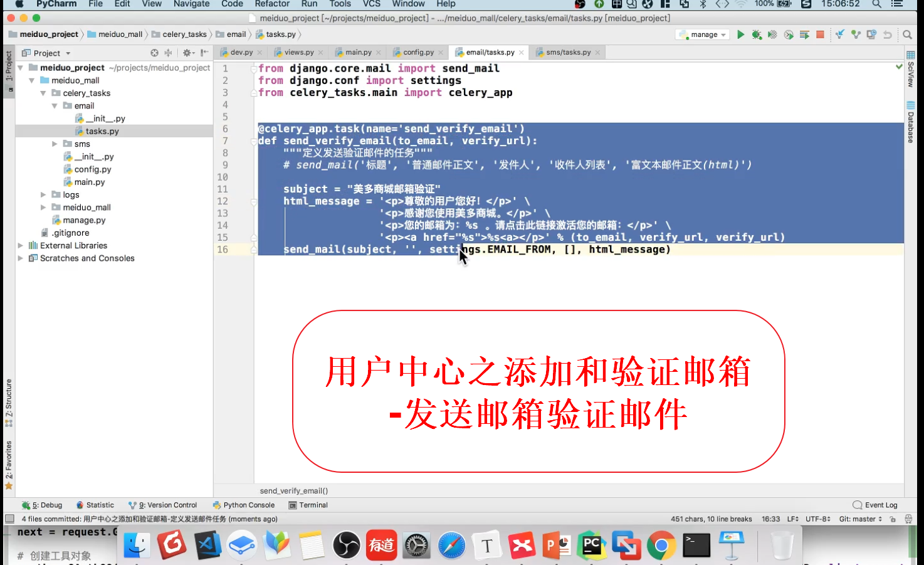Open the SciView side panel

pos(910,68)
